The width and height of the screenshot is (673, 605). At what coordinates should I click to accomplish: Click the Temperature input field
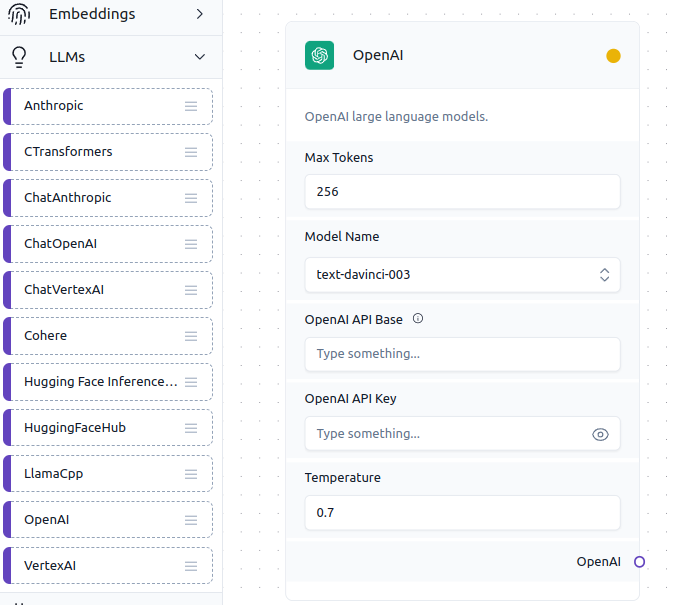pos(462,513)
